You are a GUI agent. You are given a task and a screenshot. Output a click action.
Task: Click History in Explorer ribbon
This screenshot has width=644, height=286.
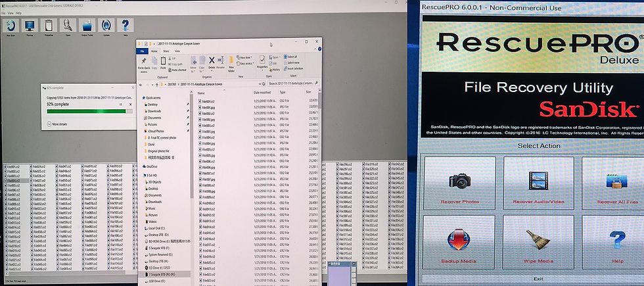pyautogui.click(x=275, y=70)
